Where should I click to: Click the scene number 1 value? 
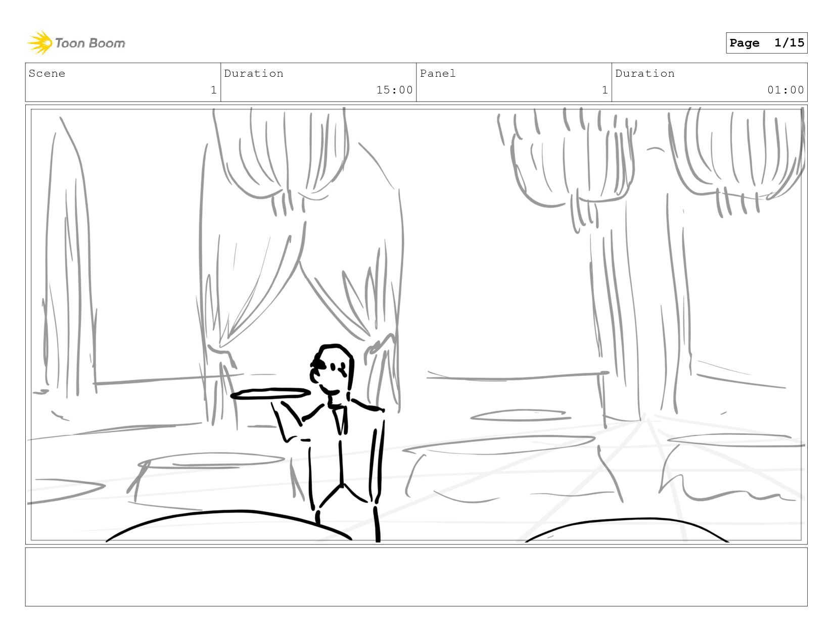pyautogui.click(x=214, y=90)
